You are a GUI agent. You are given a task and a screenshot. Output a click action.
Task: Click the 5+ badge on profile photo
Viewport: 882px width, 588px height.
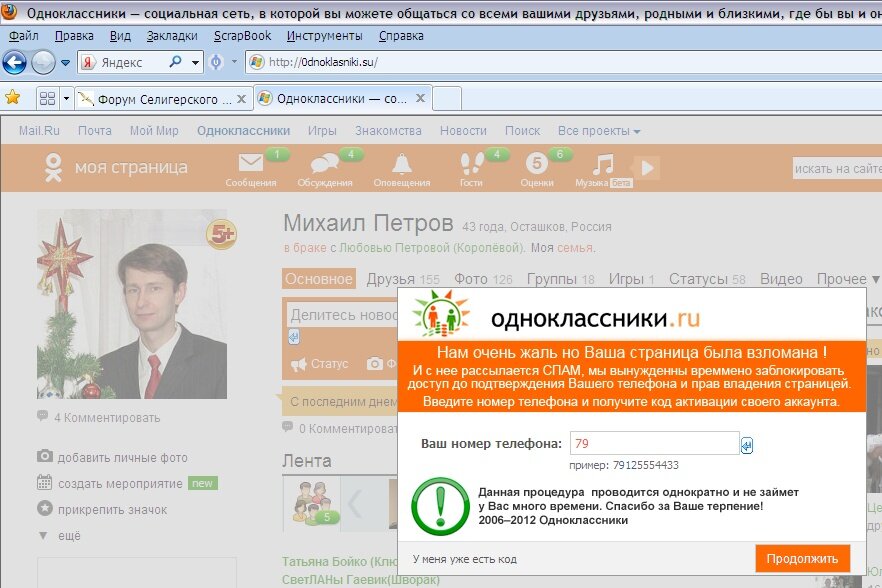point(222,235)
